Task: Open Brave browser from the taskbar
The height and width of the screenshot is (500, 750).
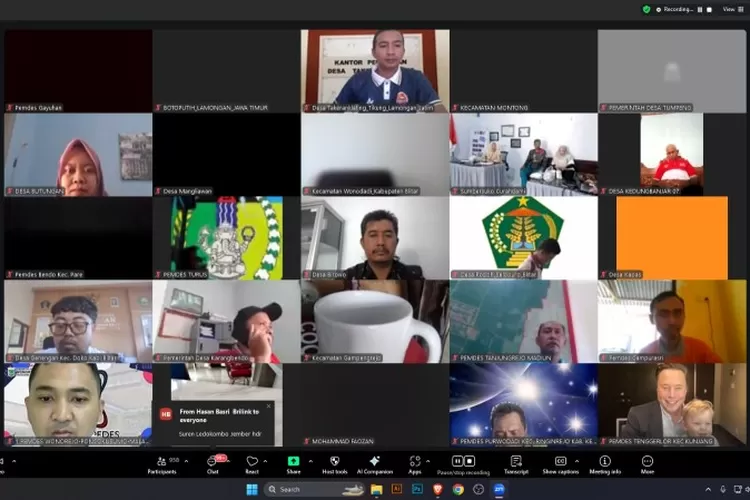Action: pyautogui.click(x=438, y=489)
